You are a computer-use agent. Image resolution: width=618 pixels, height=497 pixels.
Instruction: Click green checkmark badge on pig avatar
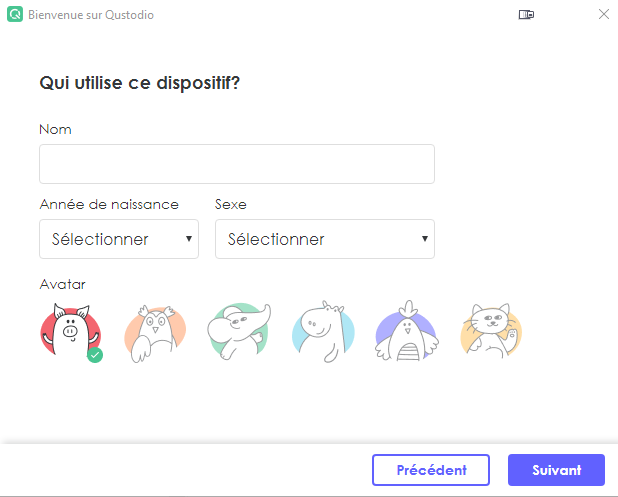(95, 355)
